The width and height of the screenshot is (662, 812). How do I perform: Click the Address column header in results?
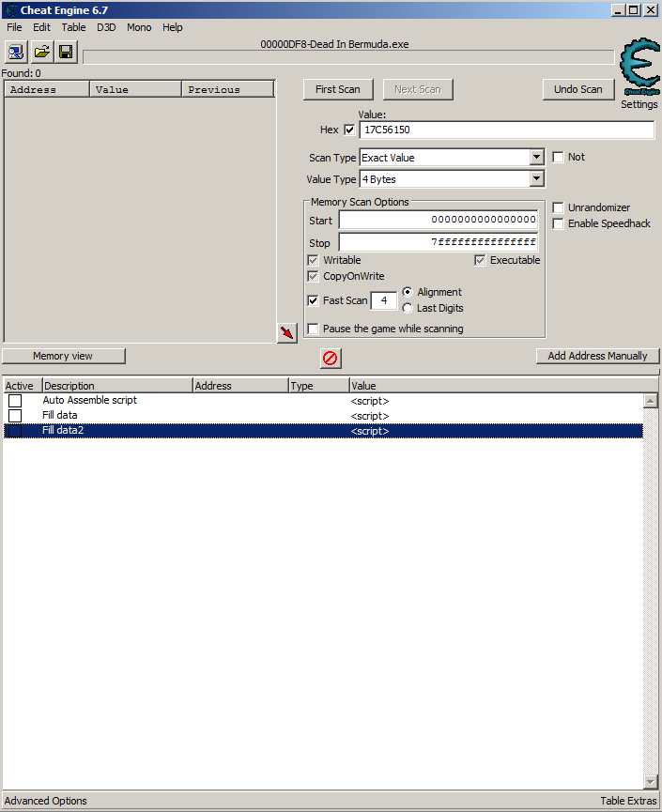pyautogui.click(x=47, y=89)
